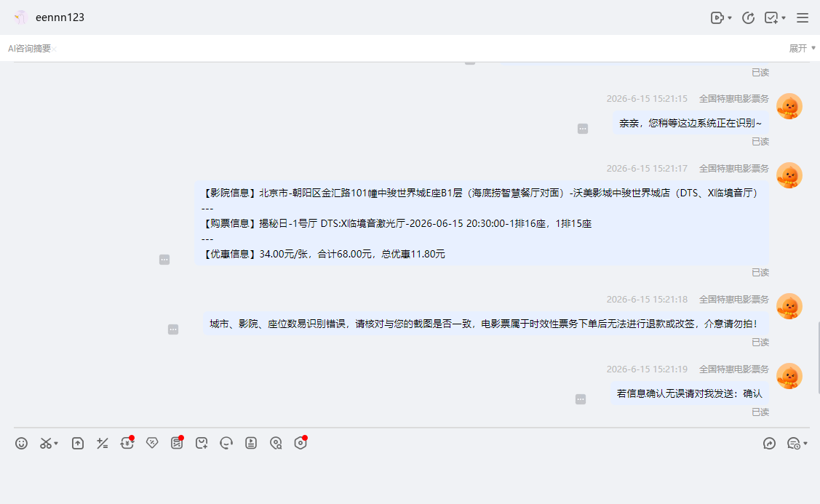The width and height of the screenshot is (820, 504).
Task: Click the 【影院信息】 line in the message
Action: point(481,193)
